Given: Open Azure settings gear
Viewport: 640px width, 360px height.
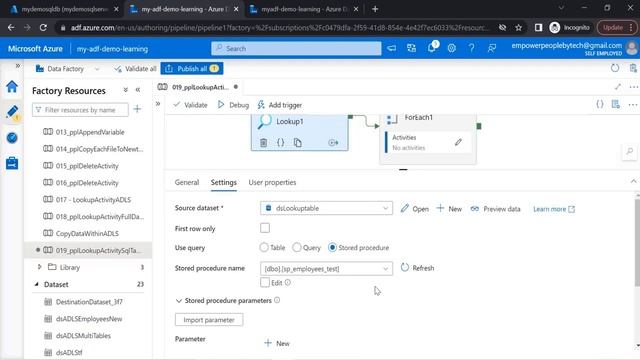Looking at the screenshot, I should pos(451,48).
